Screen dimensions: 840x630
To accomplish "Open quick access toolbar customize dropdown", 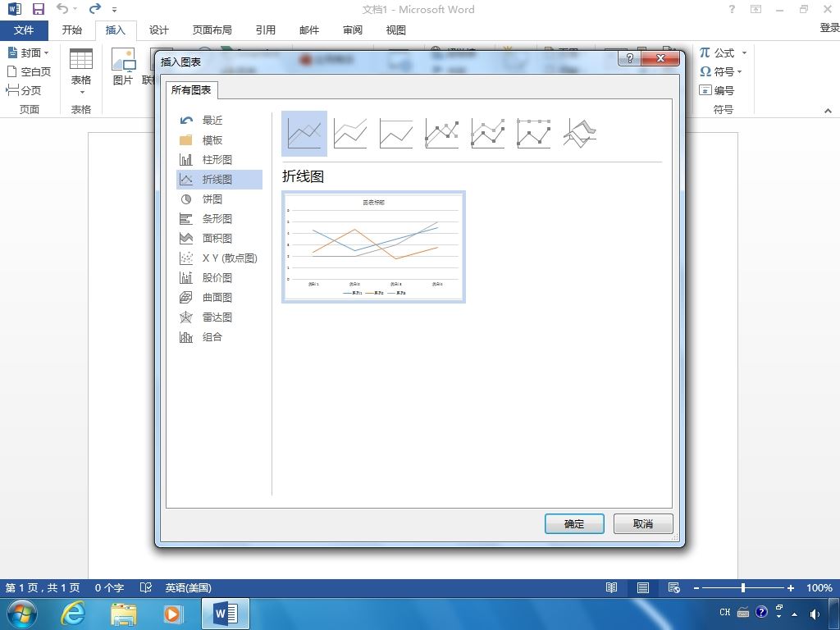I will tap(114, 10).
